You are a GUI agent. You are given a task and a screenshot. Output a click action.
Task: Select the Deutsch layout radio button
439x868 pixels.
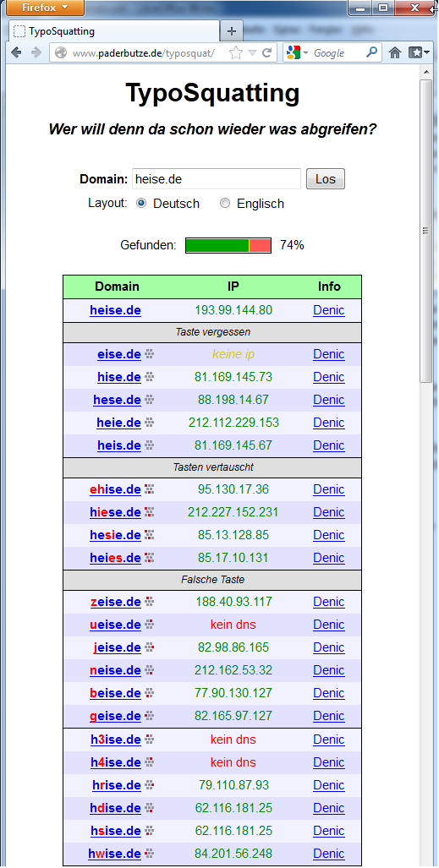(141, 203)
